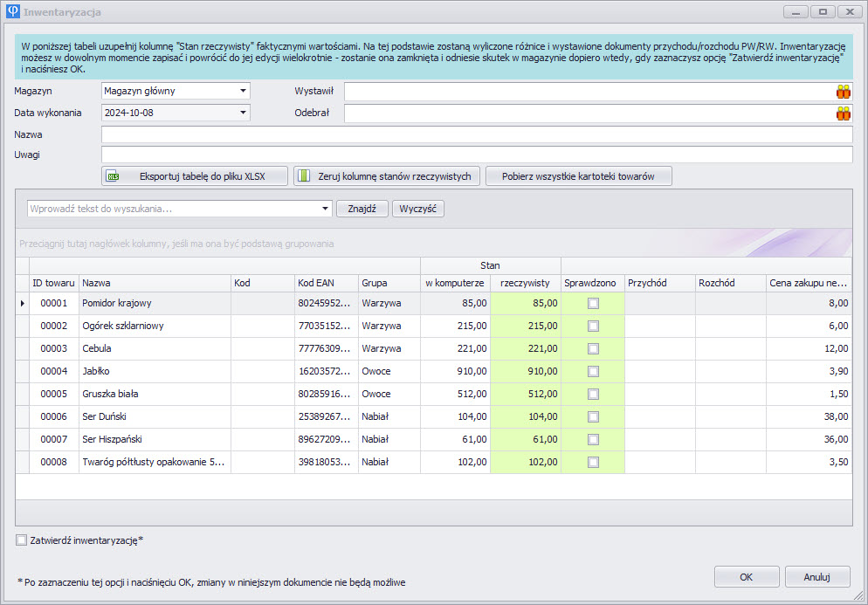Viewport: 868px width, 605px height.
Task: Click Pobierz wszystkie kartoteki towarów button
Action: click(x=578, y=176)
